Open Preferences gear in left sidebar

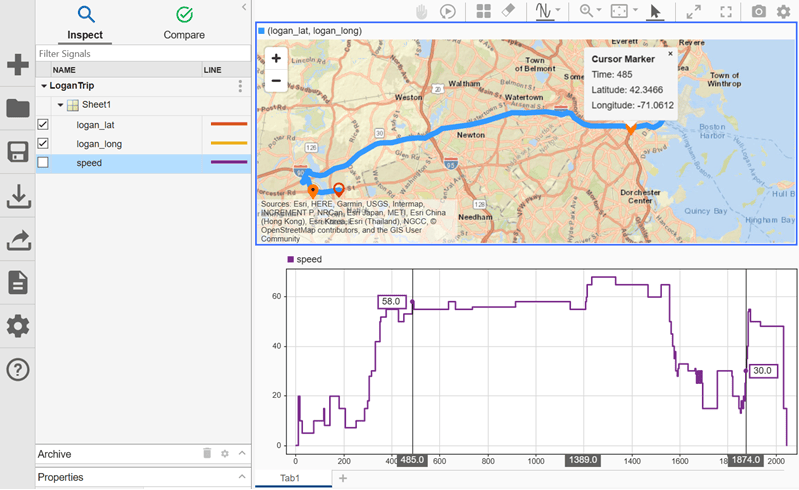coord(18,326)
